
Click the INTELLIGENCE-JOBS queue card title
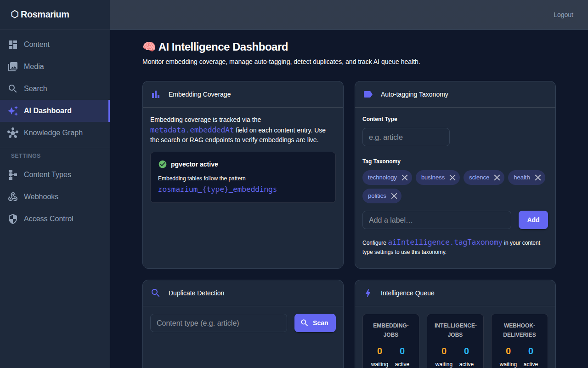point(455,330)
